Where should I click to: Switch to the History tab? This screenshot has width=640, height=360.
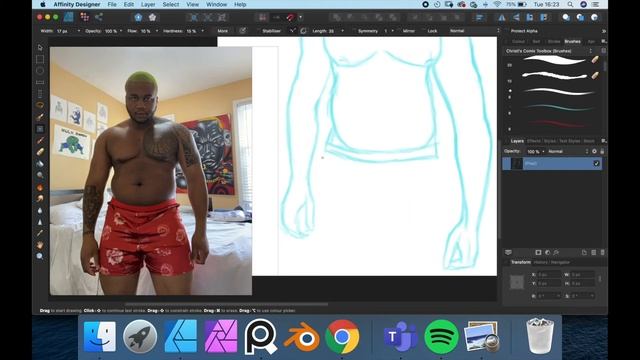tap(540, 262)
